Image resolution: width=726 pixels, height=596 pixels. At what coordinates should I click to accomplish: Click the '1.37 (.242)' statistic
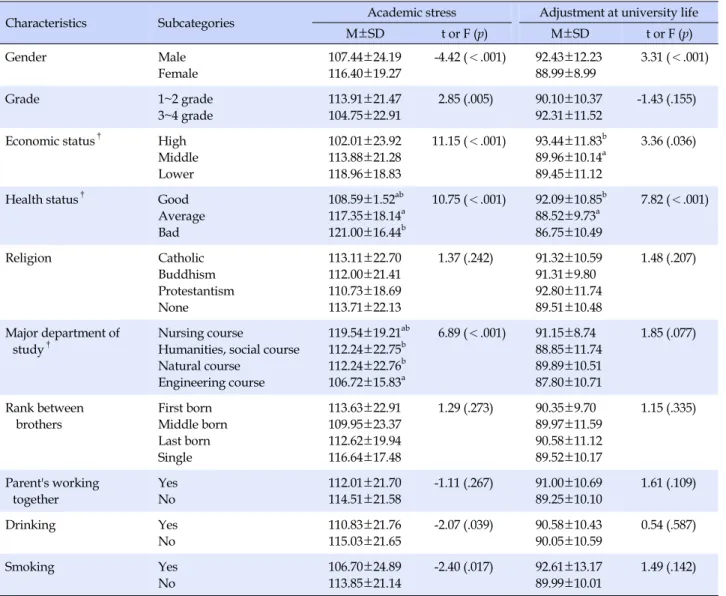[x=465, y=258]
